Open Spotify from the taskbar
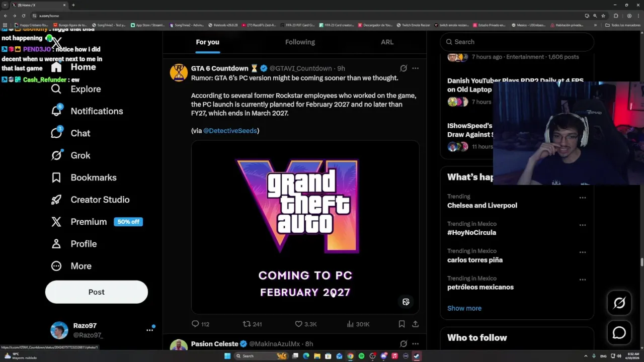Screen dimensions: 644x362 pos(361,356)
